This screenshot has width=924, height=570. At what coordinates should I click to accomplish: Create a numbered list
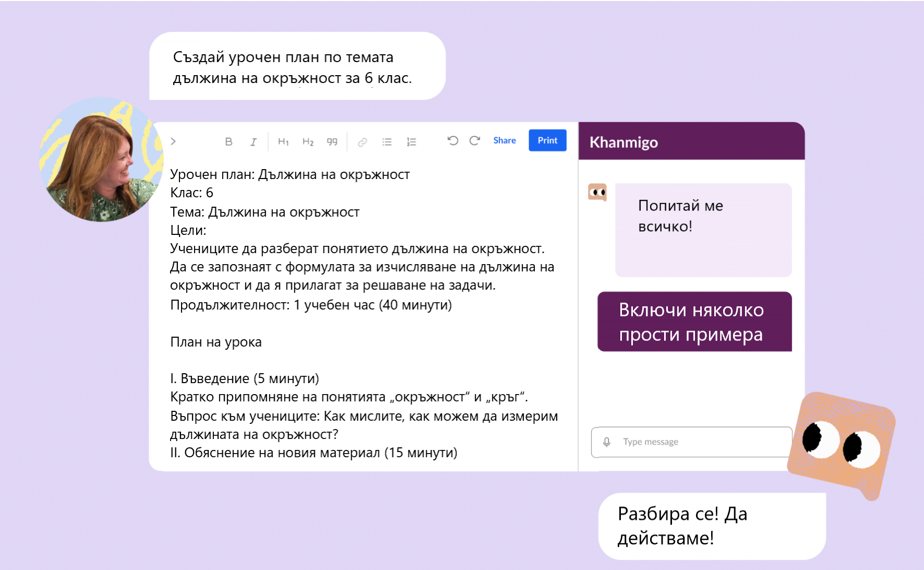tap(412, 141)
